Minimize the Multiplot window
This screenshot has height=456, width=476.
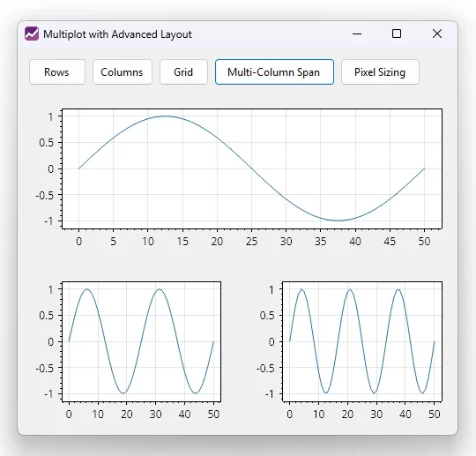pos(357,34)
